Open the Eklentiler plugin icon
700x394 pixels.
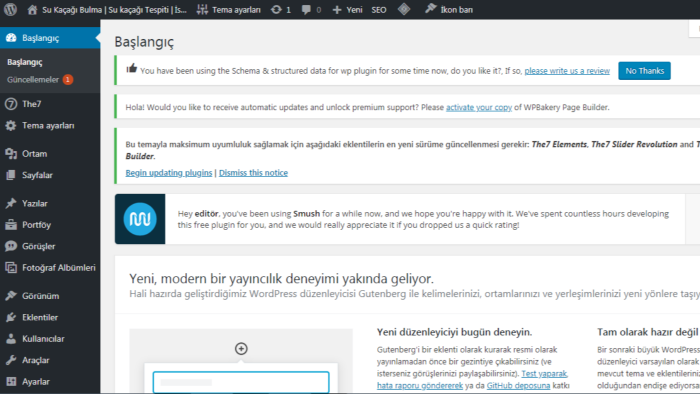tap(11, 317)
